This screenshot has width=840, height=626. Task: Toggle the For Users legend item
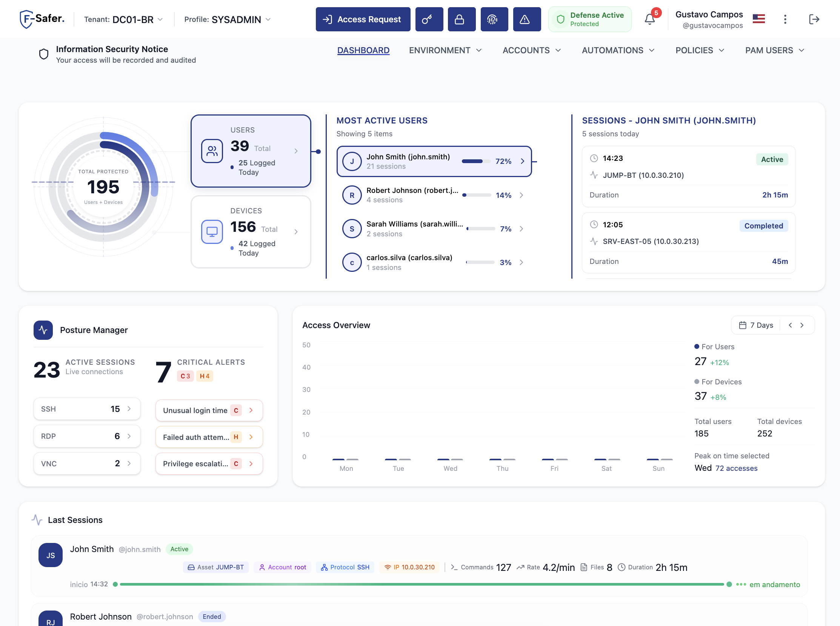[714, 347]
